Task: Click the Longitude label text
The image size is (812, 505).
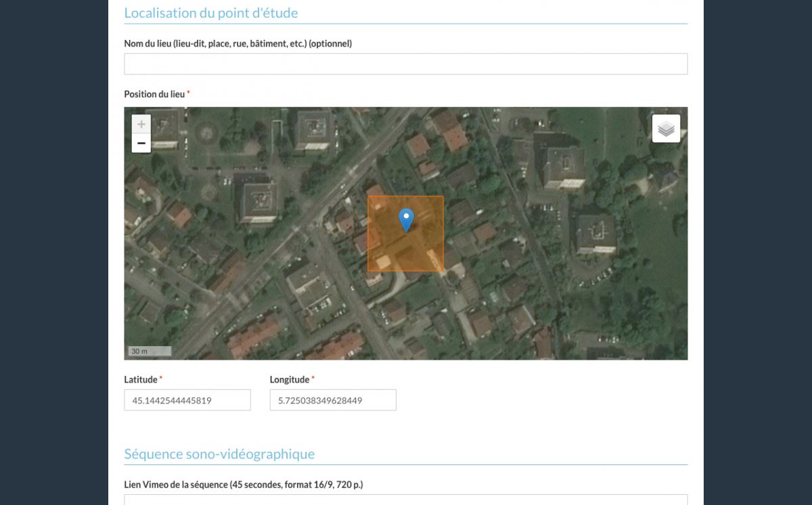Action: tap(289, 380)
